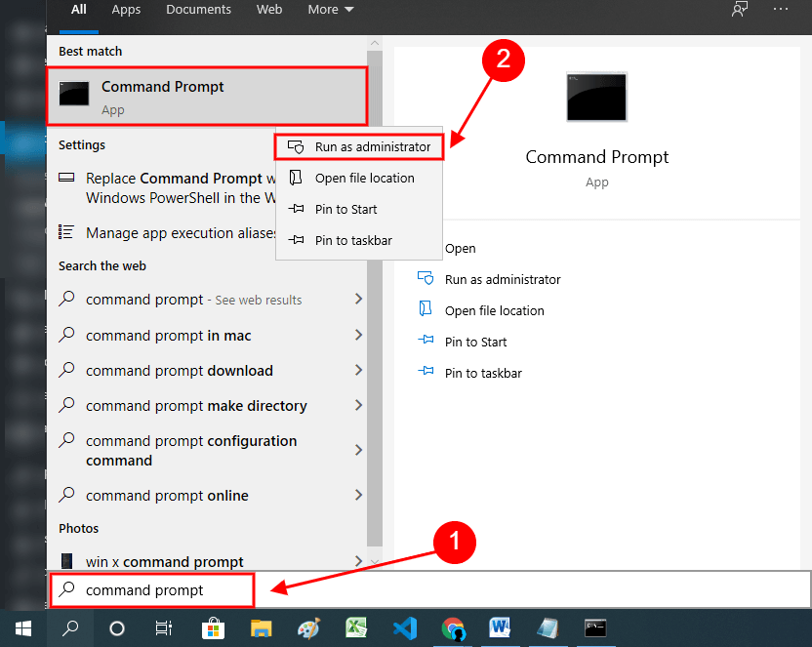The width and height of the screenshot is (812, 647).
Task: Choose Pin to Start in context menu
Action: [x=359, y=209]
